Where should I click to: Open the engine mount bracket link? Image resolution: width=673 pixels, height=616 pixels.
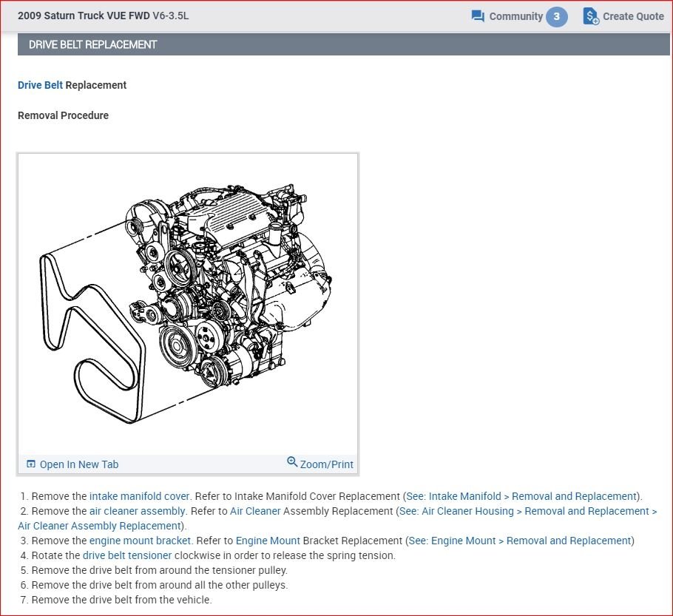point(140,541)
